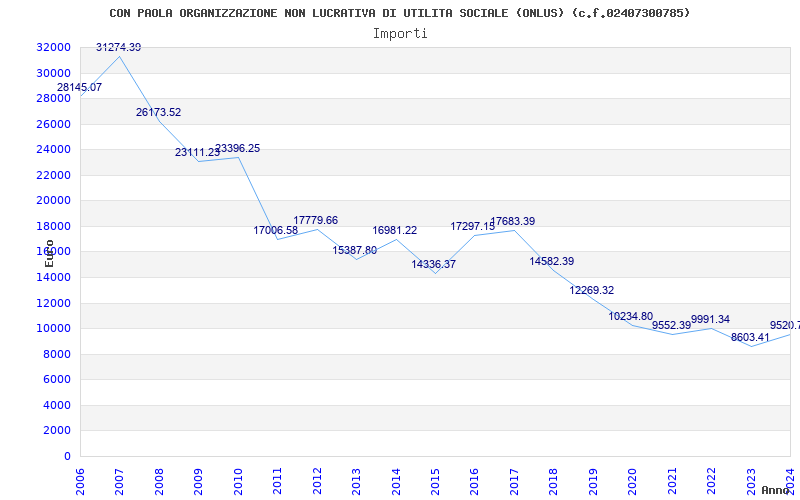
Task: Click y-axis value 32000
Action: pos(53,47)
